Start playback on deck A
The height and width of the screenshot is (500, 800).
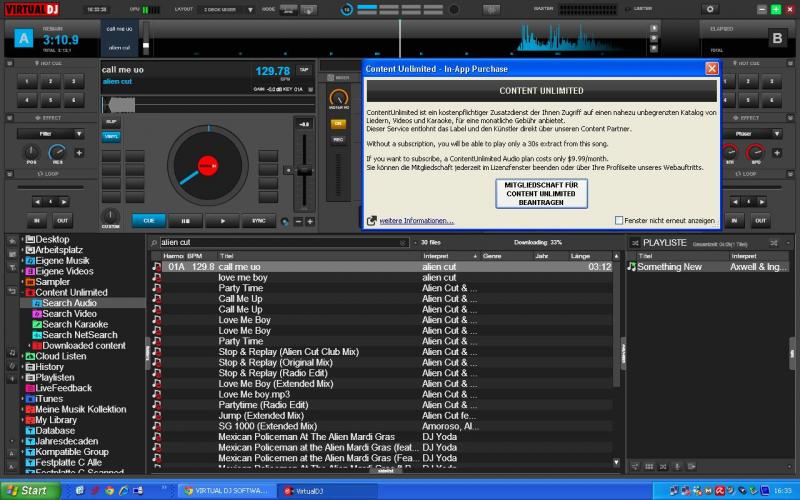(222, 221)
